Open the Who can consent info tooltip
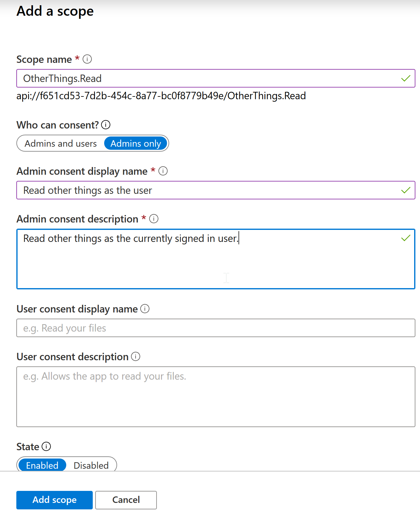Image resolution: width=420 pixels, height=518 pixels. coord(106,125)
